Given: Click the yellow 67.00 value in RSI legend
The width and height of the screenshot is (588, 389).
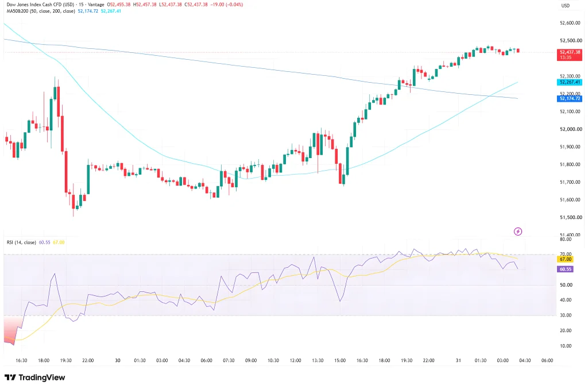Looking at the screenshot, I should tap(59, 242).
